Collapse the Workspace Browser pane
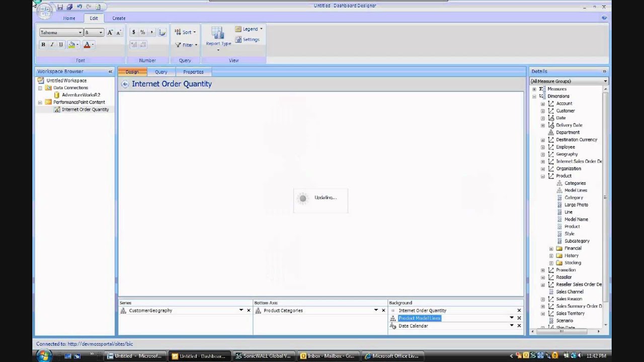644x362 pixels. tap(110, 71)
